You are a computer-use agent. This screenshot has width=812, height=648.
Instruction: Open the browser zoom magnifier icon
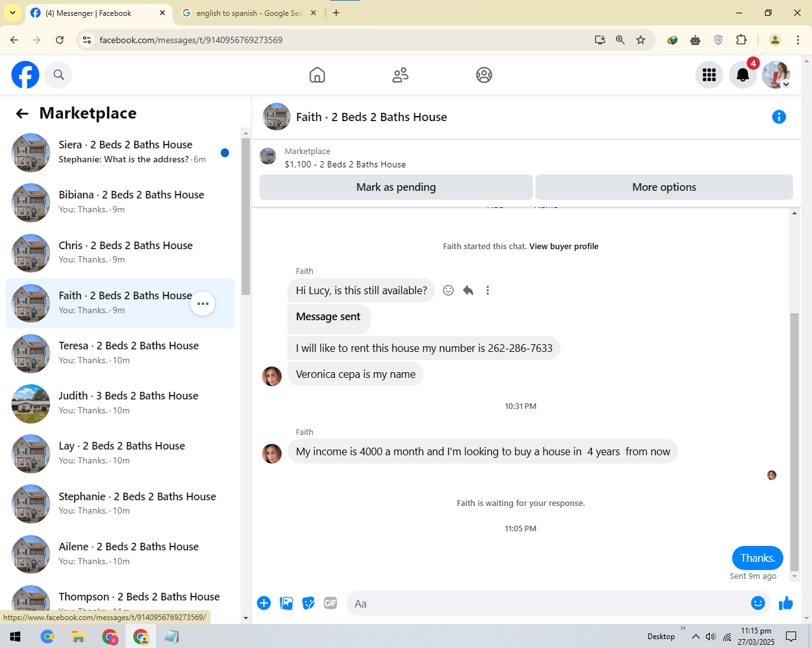[620, 40]
